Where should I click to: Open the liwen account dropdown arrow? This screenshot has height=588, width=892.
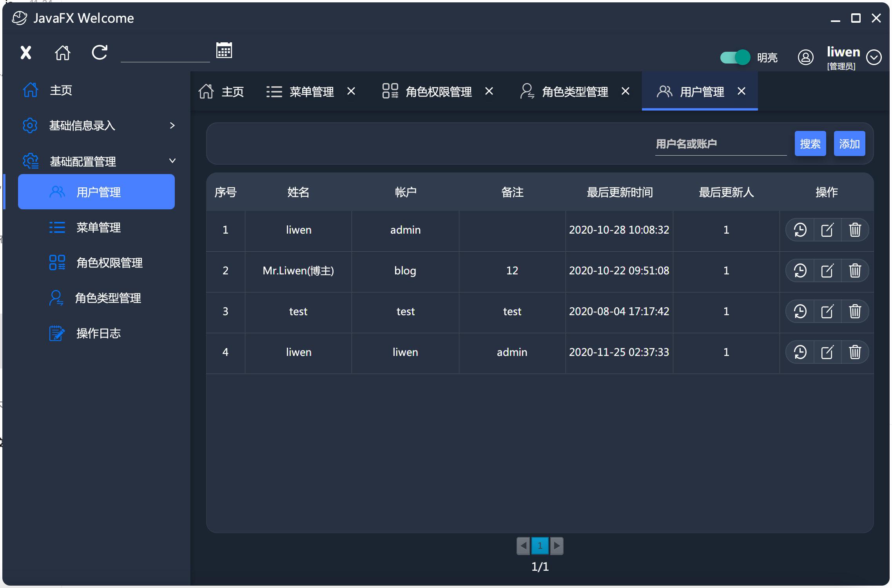coord(874,57)
